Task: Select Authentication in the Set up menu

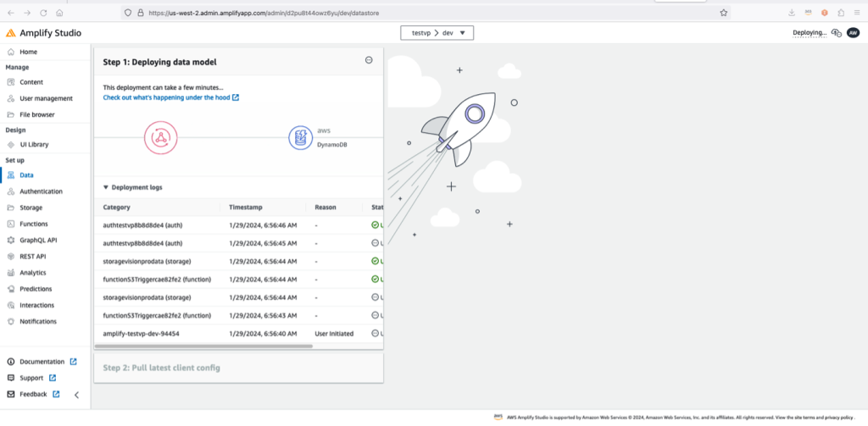Action: click(x=41, y=191)
